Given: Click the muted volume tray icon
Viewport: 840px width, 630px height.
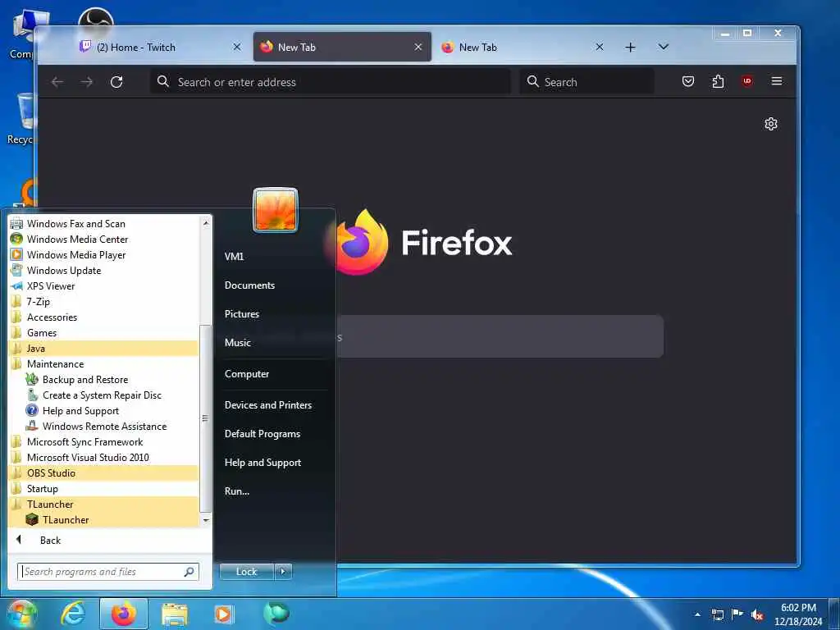Looking at the screenshot, I should [757, 615].
